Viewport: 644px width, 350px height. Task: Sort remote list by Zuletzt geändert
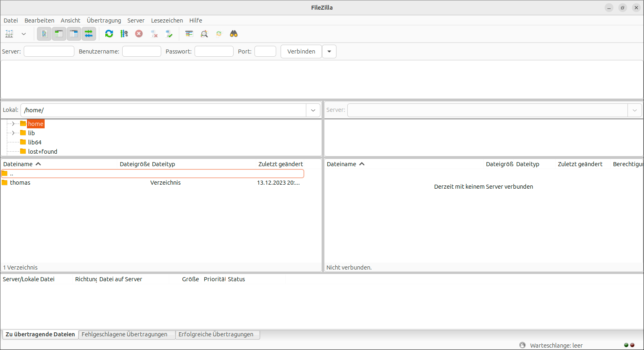pos(580,164)
